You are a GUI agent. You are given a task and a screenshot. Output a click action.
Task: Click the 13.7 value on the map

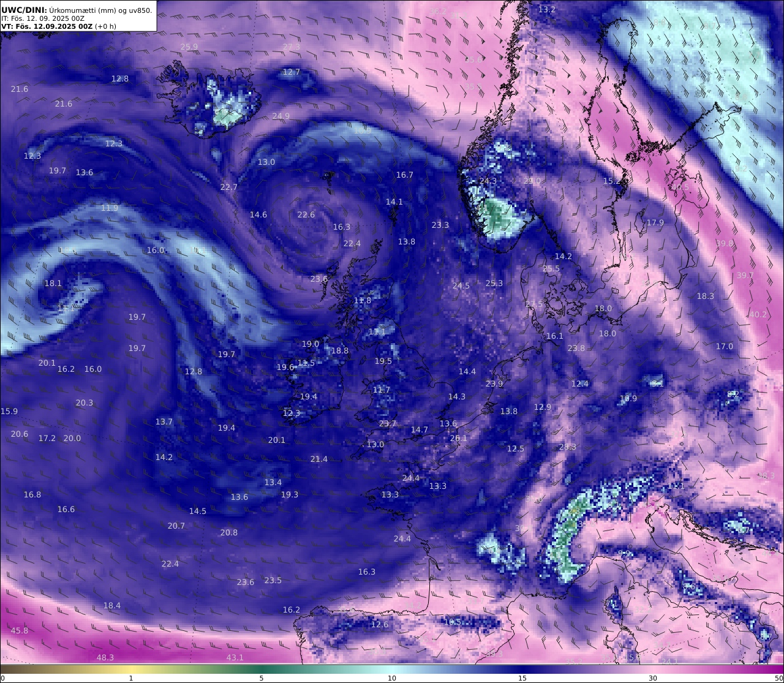pyautogui.click(x=164, y=422)
